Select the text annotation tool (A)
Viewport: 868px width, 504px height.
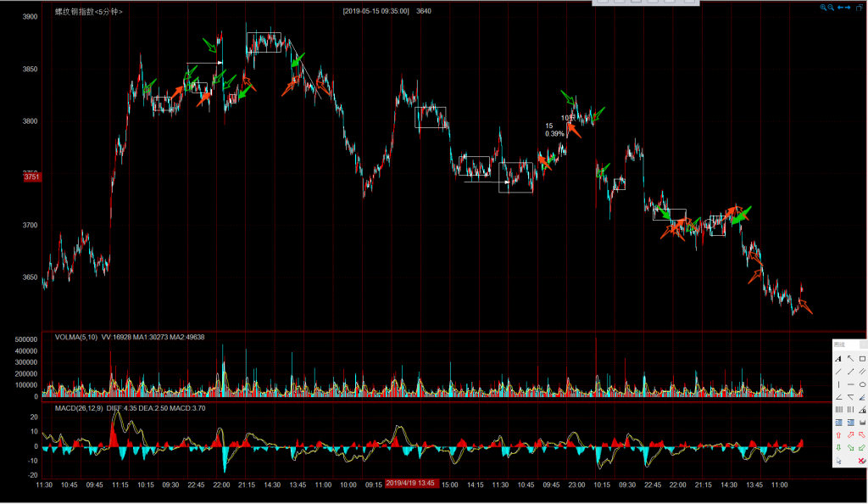[x=838, y=359]
